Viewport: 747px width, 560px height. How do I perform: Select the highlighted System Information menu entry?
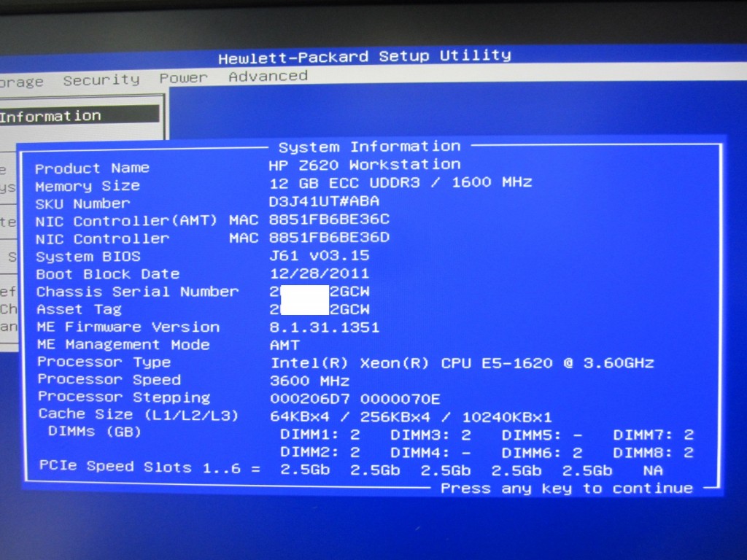[80, 116]
